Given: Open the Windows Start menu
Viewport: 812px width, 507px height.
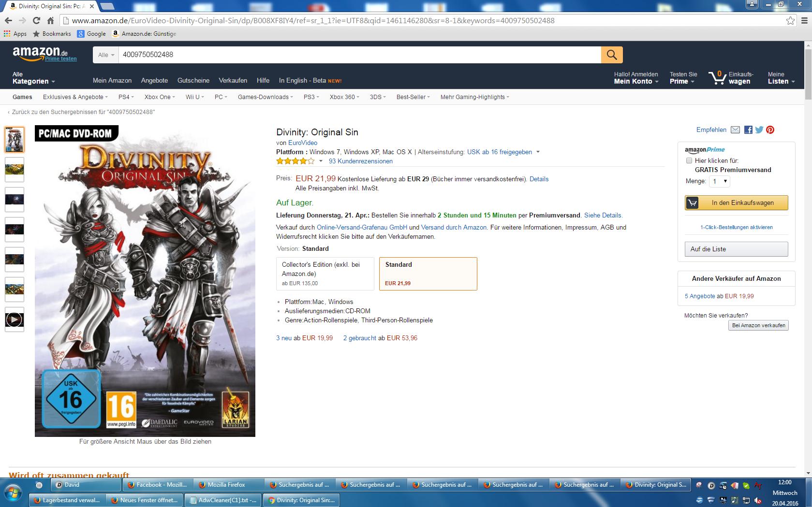Looking at the screenshot, I should (13, 492).
